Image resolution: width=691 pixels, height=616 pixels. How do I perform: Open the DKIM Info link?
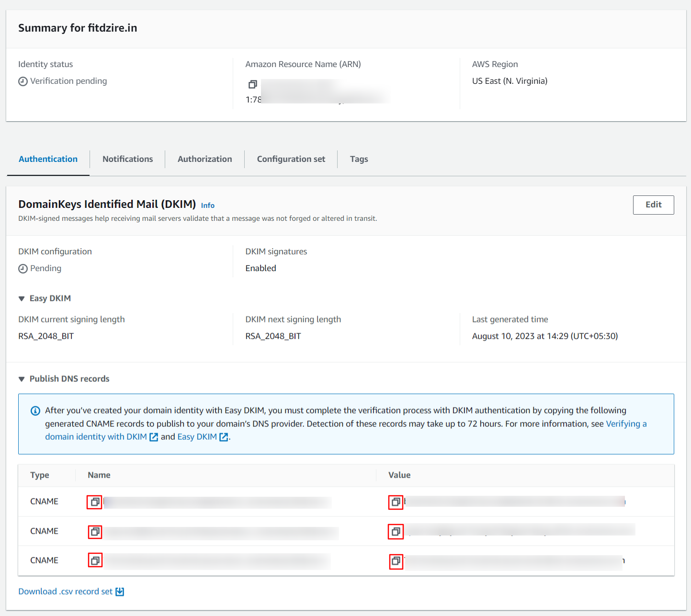pyautogui.click(x=207, y=205)
